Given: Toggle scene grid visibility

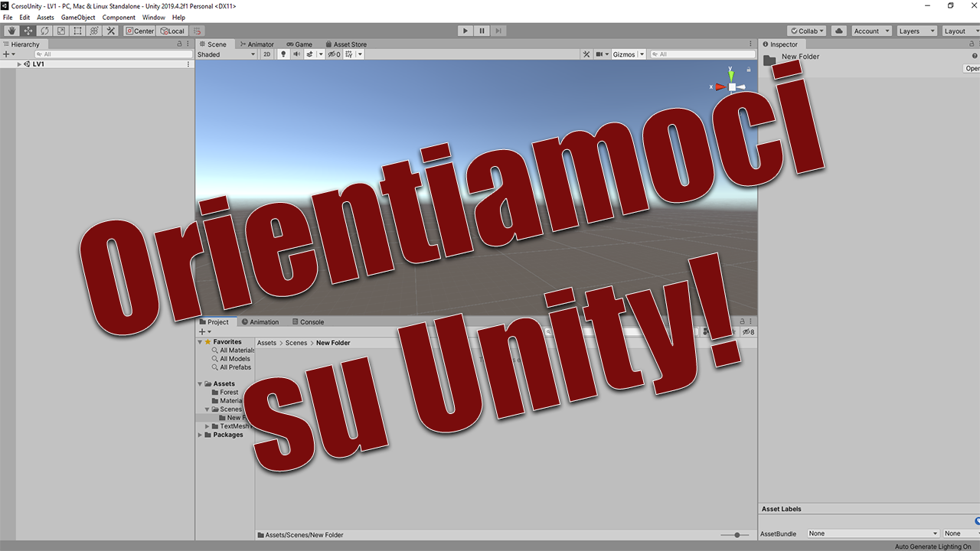Looking at the screenshot, I should click(x=348, y=54).
